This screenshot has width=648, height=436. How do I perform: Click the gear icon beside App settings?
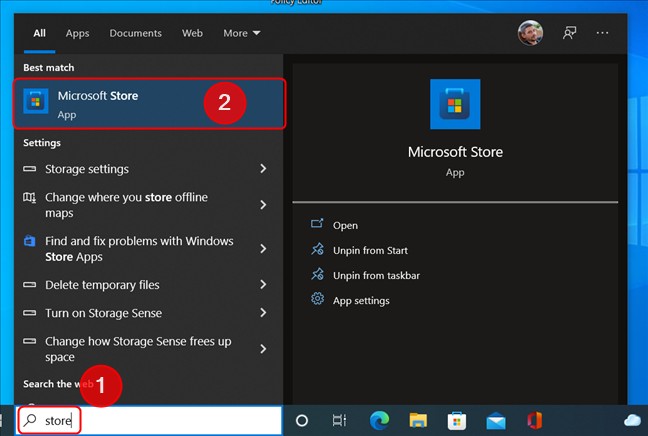click(x=317, y=298)
